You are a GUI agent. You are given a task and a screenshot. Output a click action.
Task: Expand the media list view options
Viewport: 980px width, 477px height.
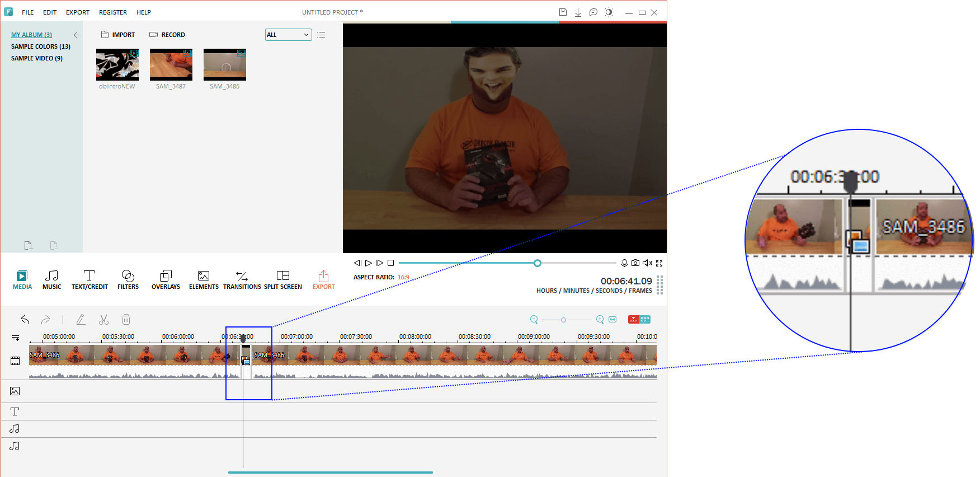321,35
